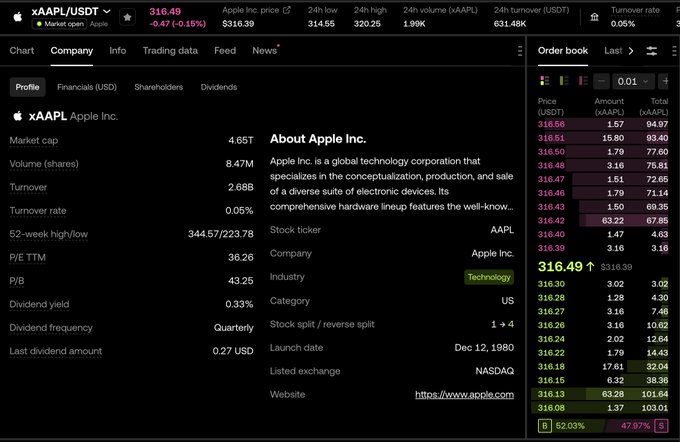Click the Apple Inc. price label in header

click(x=251, y=10)
